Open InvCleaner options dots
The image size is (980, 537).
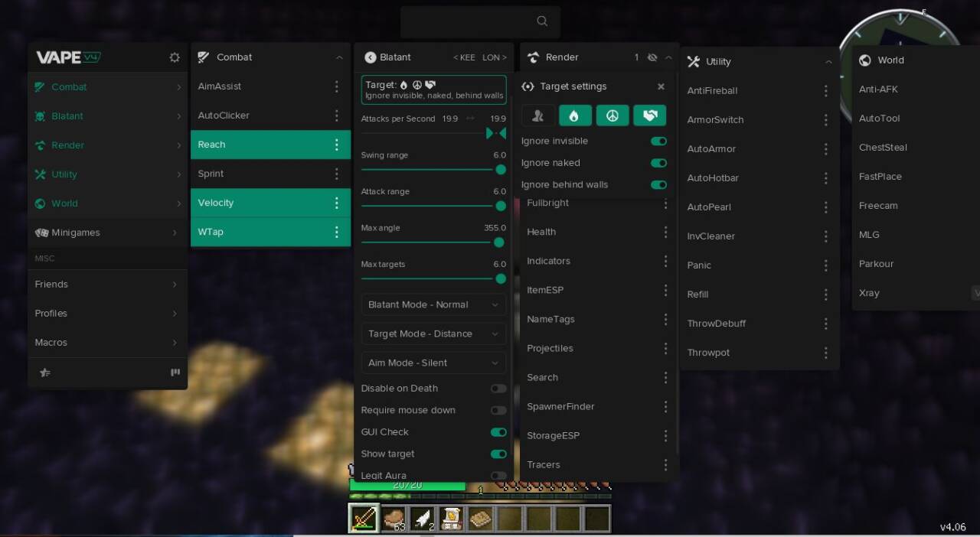tap(825, 236)
